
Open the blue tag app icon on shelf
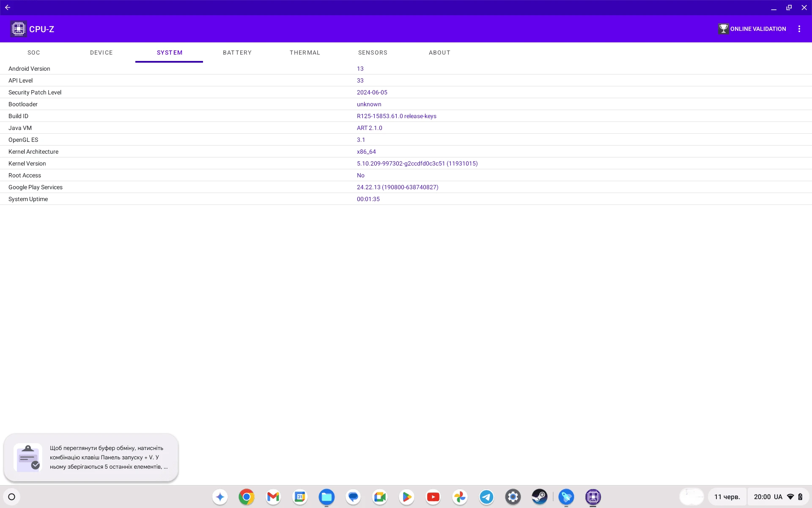pyautogui.click(x=566, y=497)
